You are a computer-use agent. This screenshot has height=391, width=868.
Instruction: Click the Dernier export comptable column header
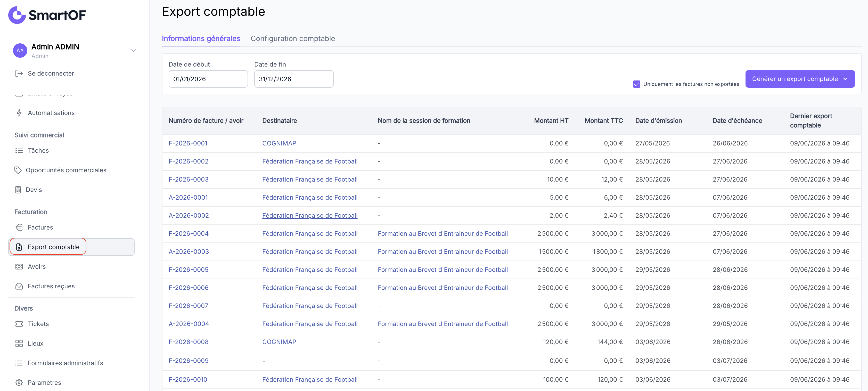[x=811, y=121]
